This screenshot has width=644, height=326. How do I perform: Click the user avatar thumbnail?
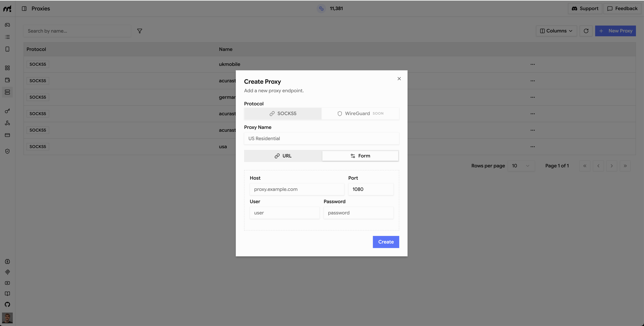(x=7, y=318)
